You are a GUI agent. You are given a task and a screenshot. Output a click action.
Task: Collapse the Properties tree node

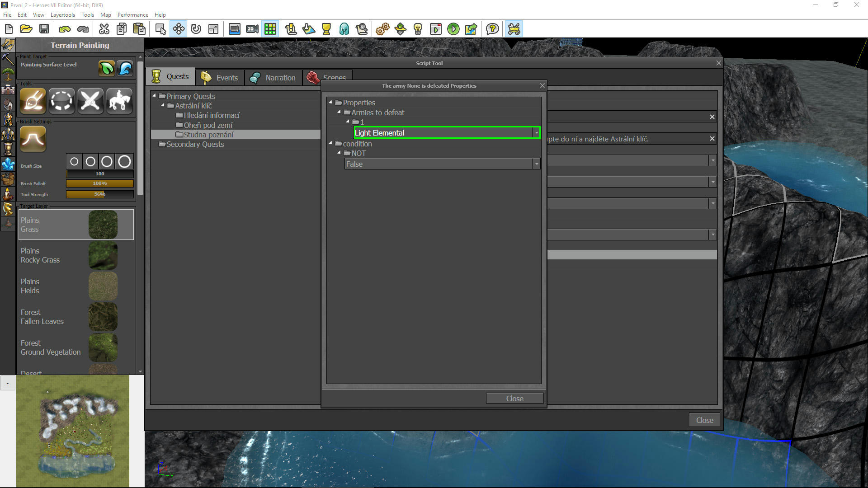click(330, 102)
